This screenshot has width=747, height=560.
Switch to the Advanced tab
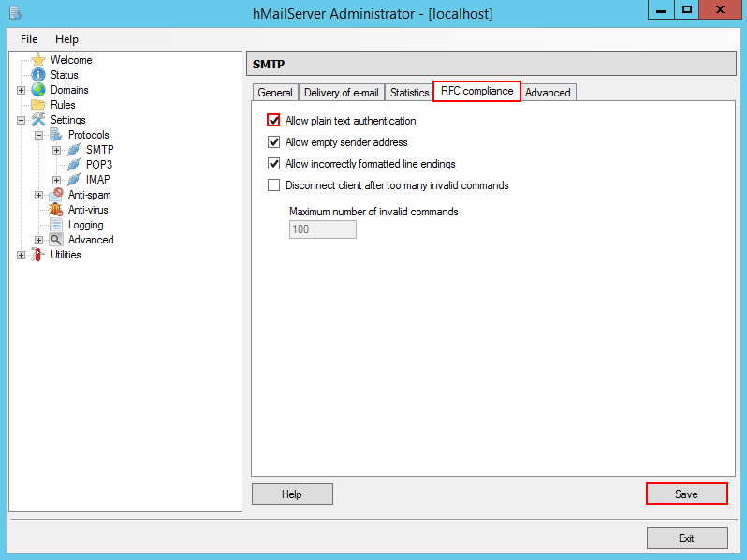548,93
